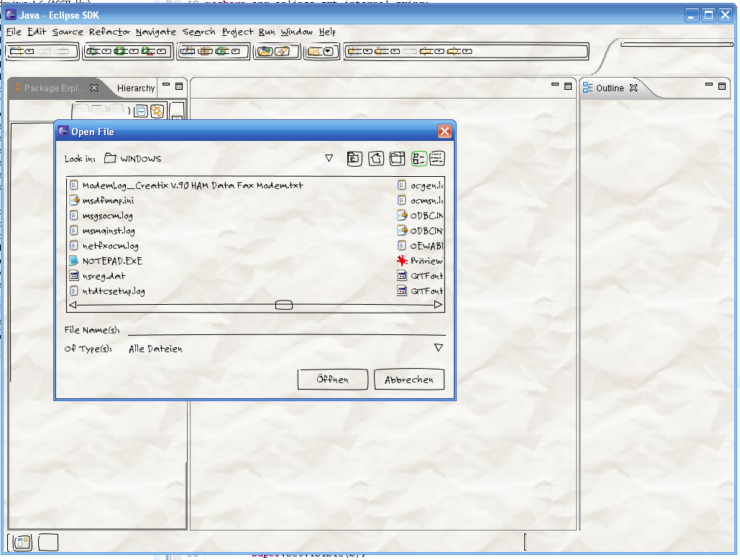Viewport: 740px width, 560px height.
Task: Create new folder icon in Open File dialog
Action: pyautogui.click(x=398, y=159)
